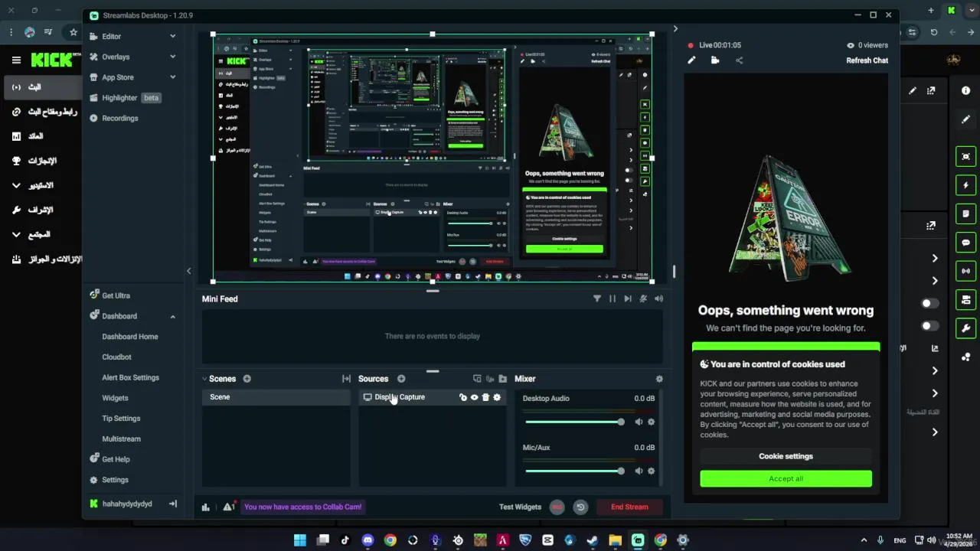980x551 pixels.
Task: Click Refresh Chat
Action: tap(867, 60)
